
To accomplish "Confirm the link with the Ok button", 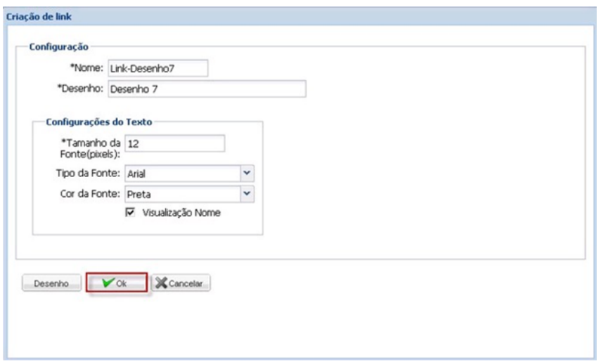I will 117,283.
